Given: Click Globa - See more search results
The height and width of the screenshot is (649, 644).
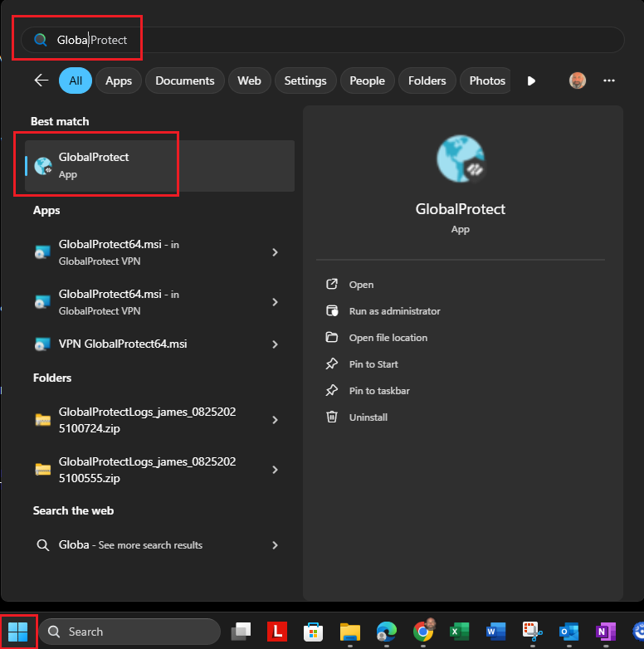Looking at the screenshot, I should [x=130, y=545].
